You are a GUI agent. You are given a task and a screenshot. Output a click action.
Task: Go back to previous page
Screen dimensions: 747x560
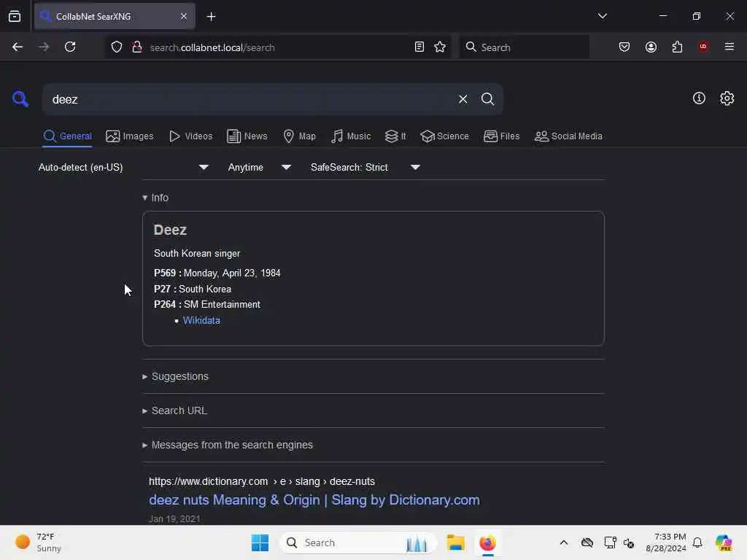[18, 47]
